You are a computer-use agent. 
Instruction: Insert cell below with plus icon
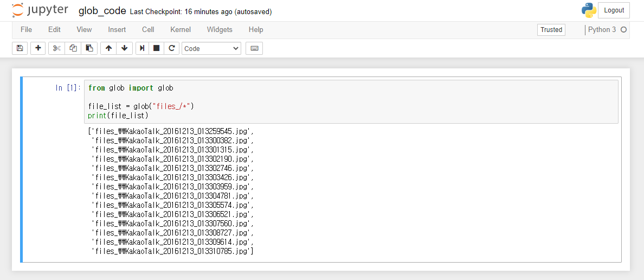click(x=38, y=48)
